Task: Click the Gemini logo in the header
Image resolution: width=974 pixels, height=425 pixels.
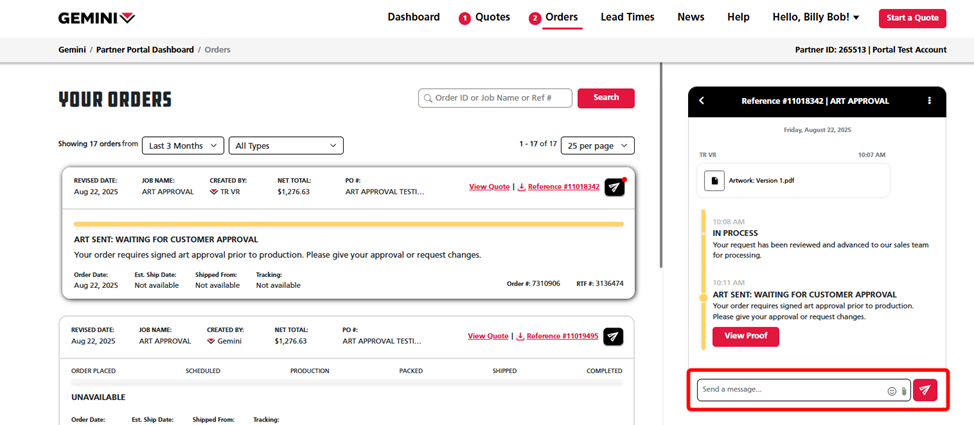Action: [x=96, y=18]
